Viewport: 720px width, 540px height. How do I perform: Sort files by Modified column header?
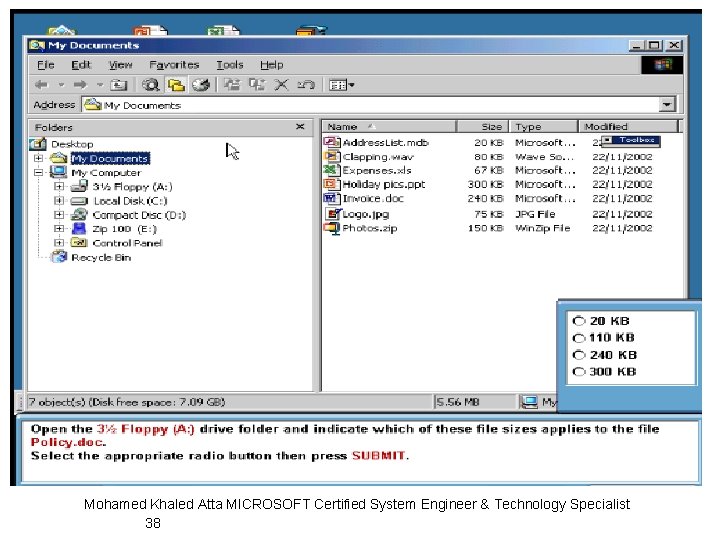[x=628, y=126]
